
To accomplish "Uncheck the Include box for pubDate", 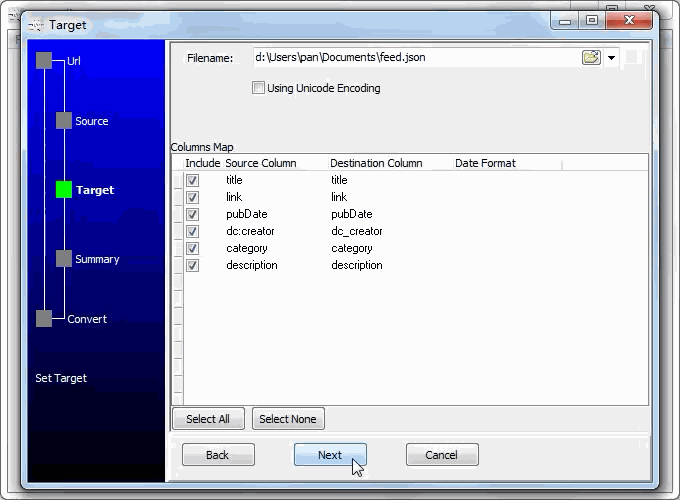I will point(193,214).
